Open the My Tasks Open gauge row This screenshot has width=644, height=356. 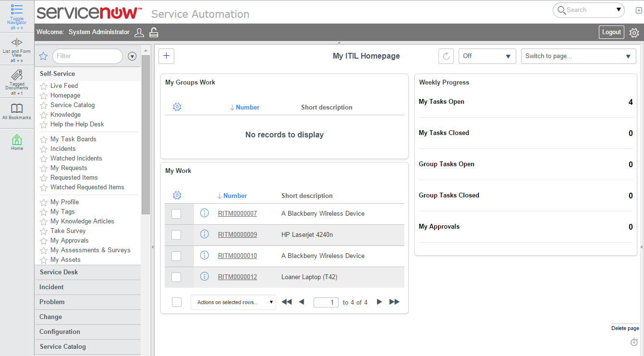(x=526, y=102)
